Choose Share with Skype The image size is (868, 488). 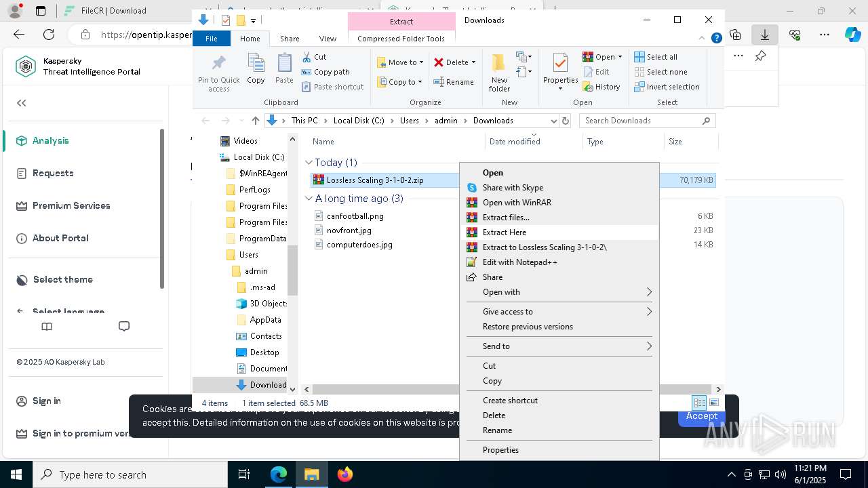click(559, 188)
